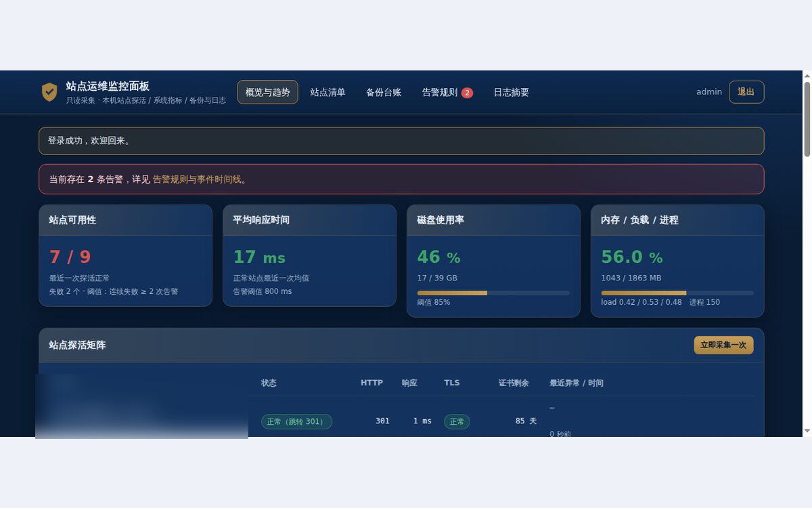Click the load 0.42 / 0.53 / 0.48 text
The height and width of the screenshot is (508, 812).
(x=641, y=302)
